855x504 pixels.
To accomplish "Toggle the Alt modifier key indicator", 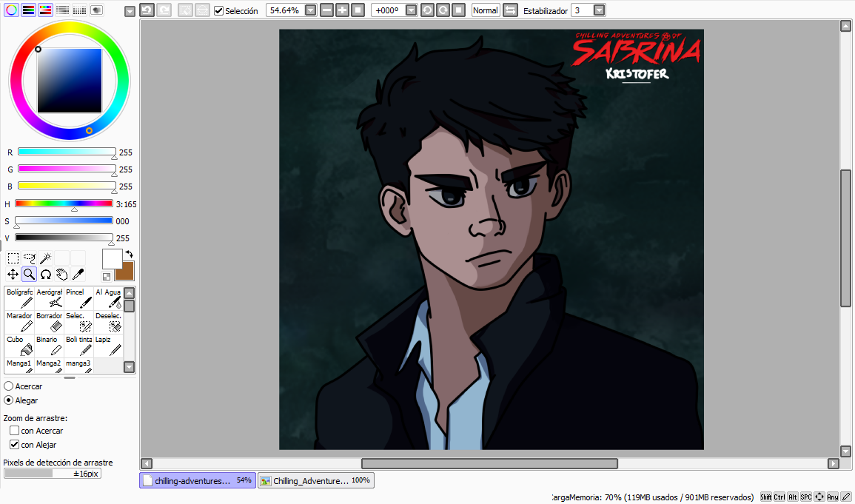I will (793, 497).
